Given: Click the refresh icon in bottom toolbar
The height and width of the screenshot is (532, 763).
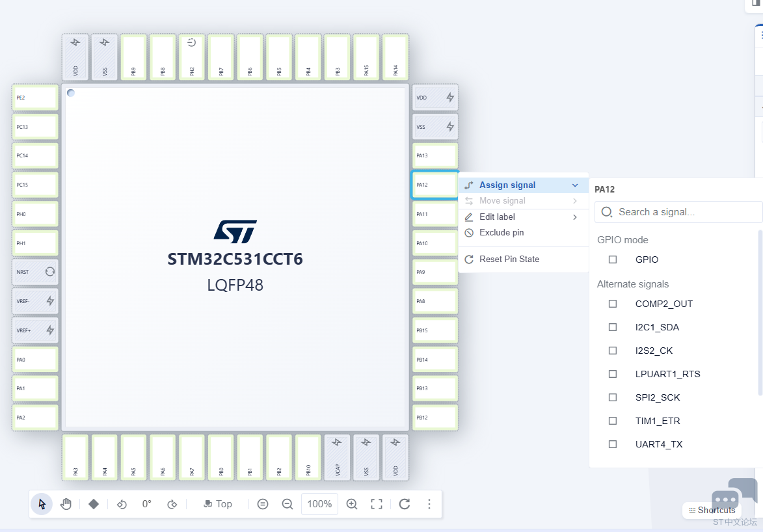Looking at the screenshot, I should pyautogui.click(x=404, y=504).
